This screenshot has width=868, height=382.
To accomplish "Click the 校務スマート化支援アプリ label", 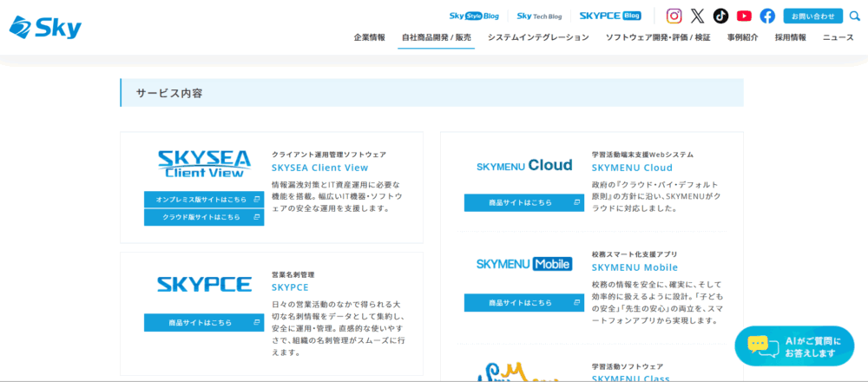I will pyautogui.click(x=635, y=254).
